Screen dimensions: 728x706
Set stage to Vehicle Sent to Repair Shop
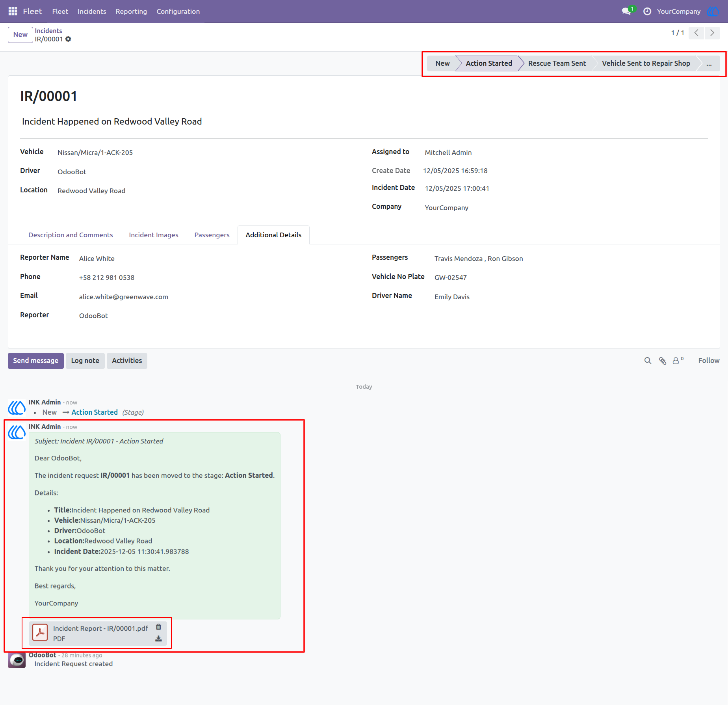(646, 63)
